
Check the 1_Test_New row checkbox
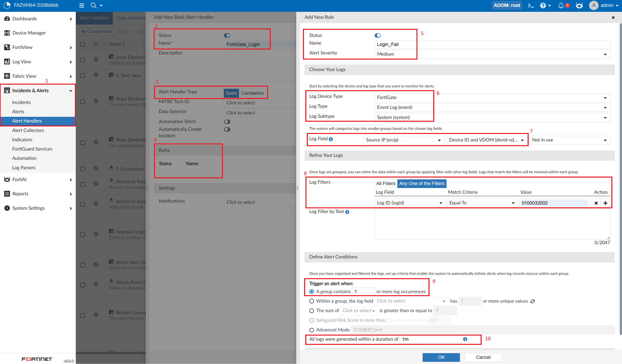[83, 75]
